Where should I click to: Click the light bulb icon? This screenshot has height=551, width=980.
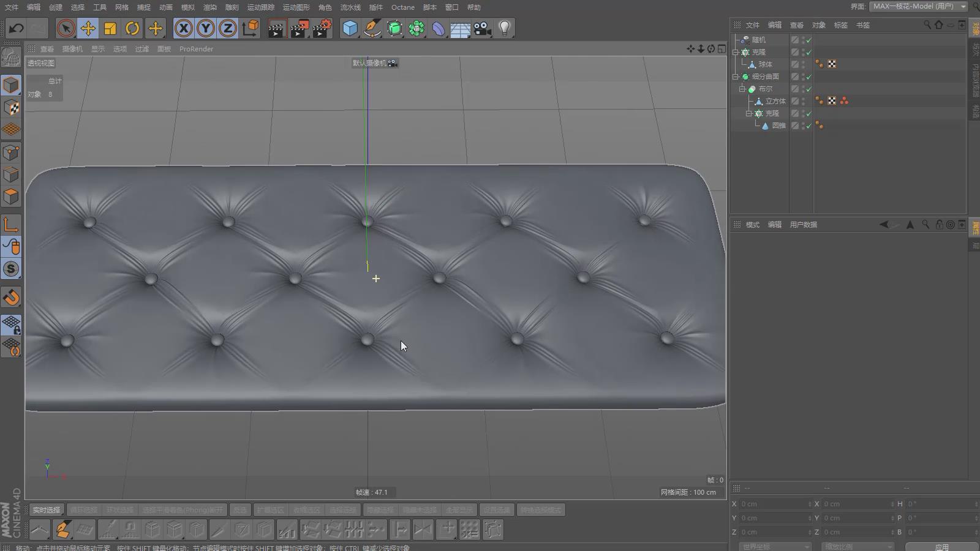pos(505,28)
